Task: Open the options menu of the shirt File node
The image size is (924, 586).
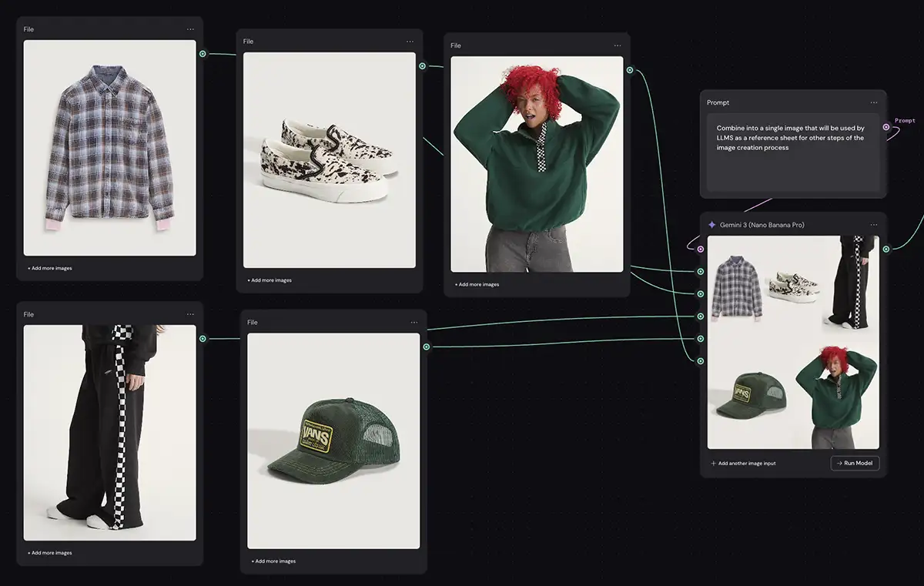Action: point(190,29)
